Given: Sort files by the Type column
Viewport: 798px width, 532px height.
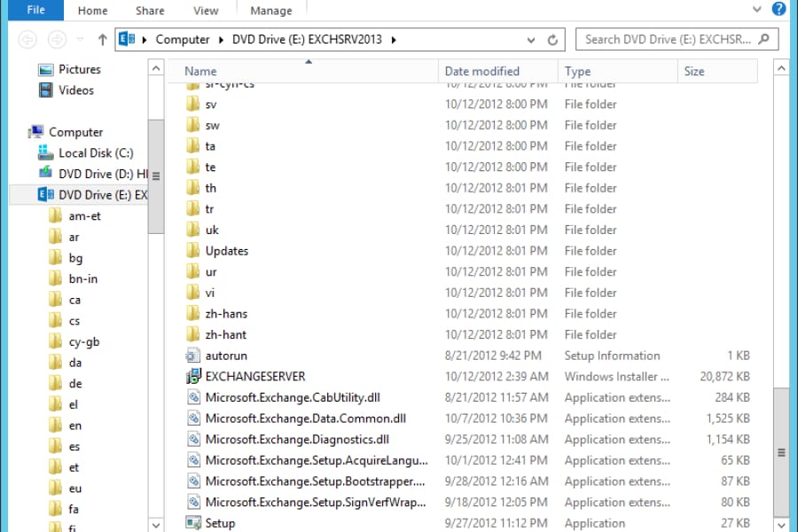Looking at the screenshot, I should click(x=618, y=71).
